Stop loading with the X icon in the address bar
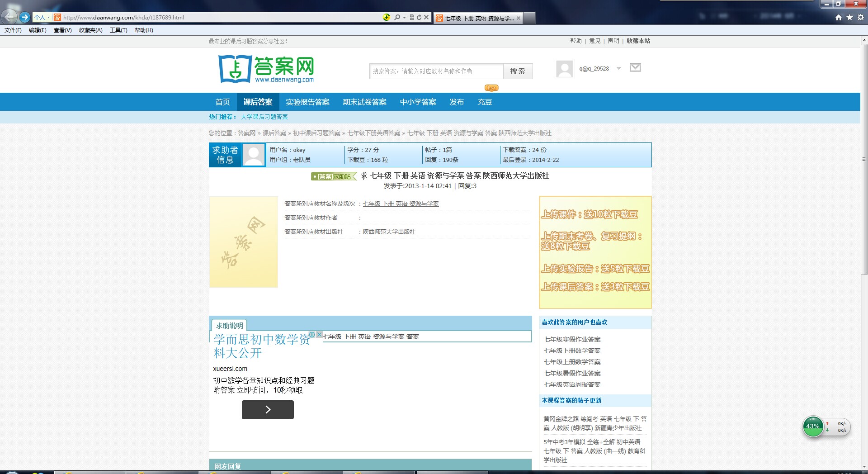This screenshot has width=868, height=474. pos(426,17)
